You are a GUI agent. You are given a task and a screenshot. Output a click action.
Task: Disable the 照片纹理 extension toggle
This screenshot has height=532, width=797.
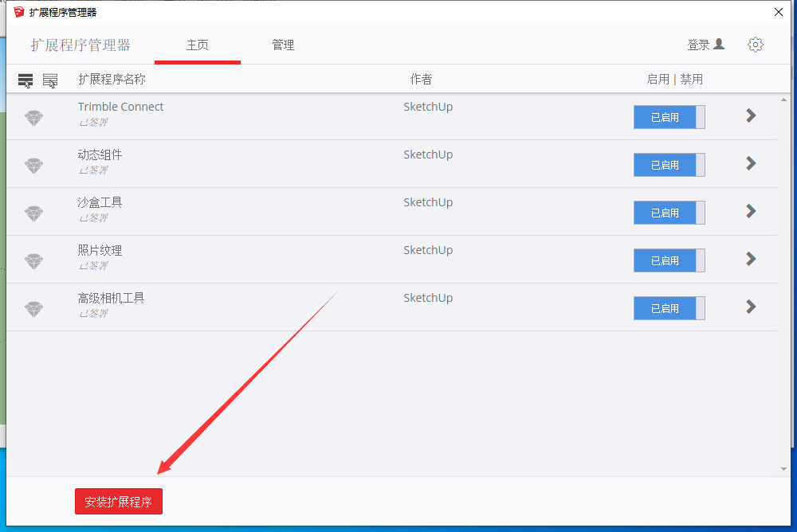pos(669,260)
